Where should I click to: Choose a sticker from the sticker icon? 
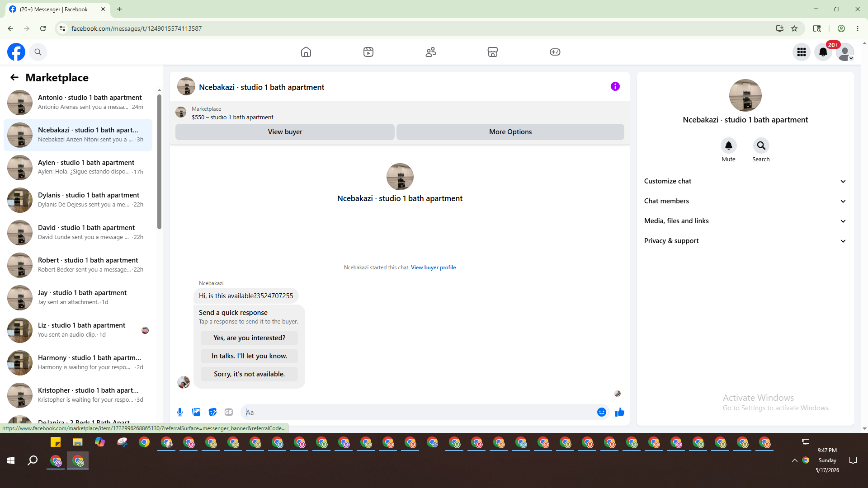pos(212,412)
